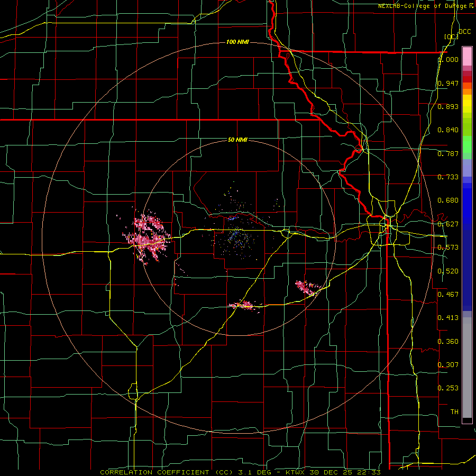Click the 0.627 legend value

tap(448, 224)
